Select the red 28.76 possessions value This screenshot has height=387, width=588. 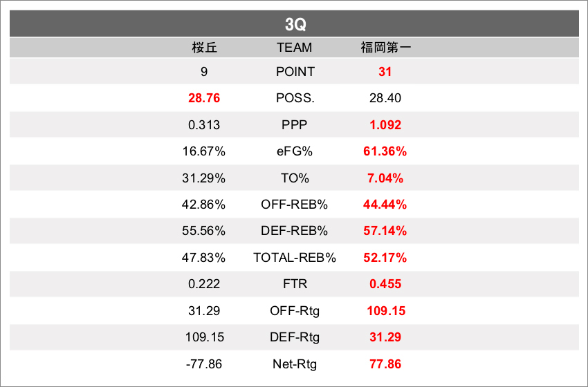point(204,98)
